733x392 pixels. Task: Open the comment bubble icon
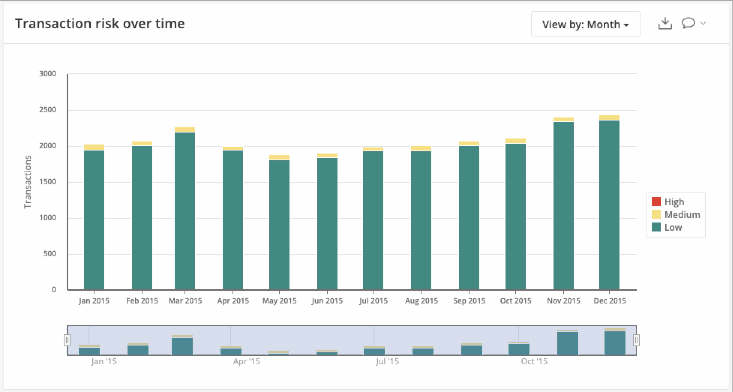[x=688, y=23]
